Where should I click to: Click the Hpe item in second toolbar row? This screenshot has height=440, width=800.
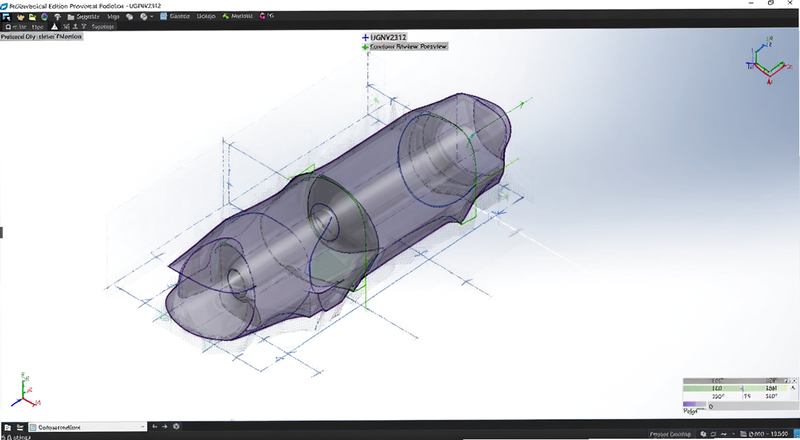click(x=38, y=27)
